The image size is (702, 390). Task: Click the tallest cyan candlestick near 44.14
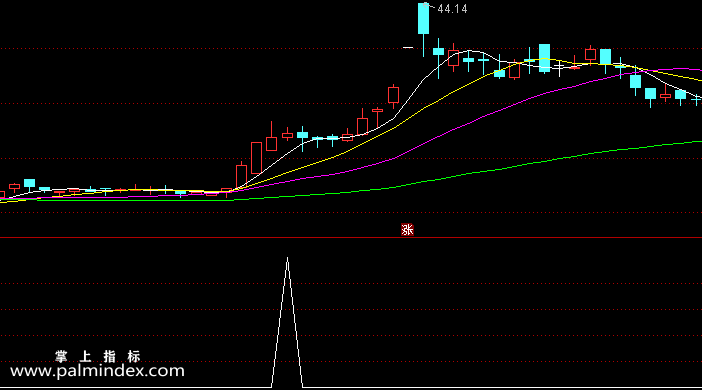pyautogui.click(x=423, y=19)
